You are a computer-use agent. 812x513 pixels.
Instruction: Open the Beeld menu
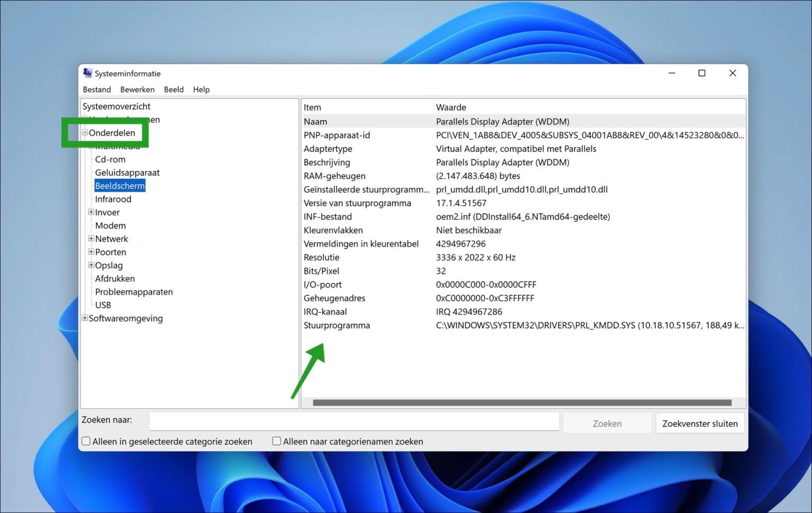tap(173, 89)
